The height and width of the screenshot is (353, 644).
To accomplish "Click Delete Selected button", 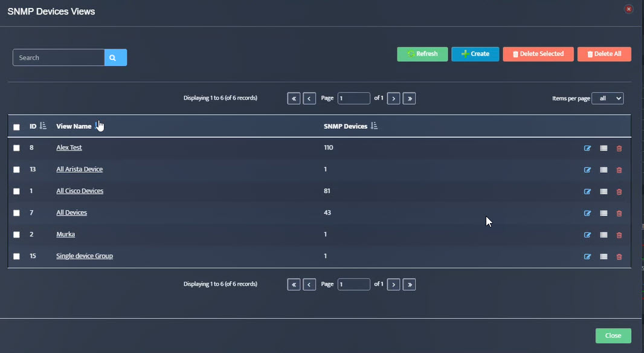I will (x=538, y=54).
